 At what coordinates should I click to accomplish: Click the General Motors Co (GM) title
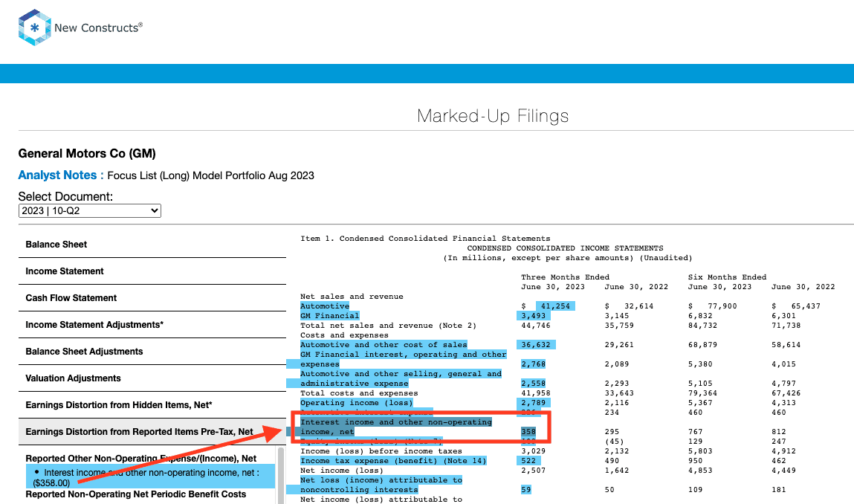tap(87, 154)
